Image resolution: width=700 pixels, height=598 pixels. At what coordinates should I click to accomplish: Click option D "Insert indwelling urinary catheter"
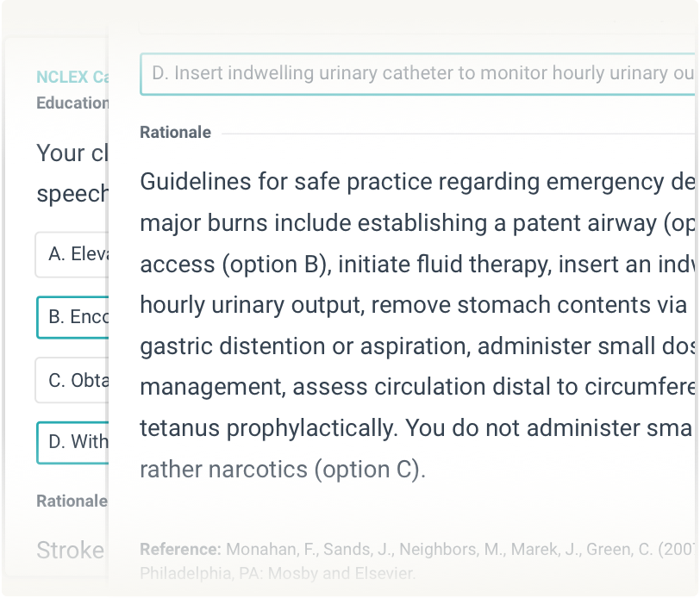(x=417, y=73)
